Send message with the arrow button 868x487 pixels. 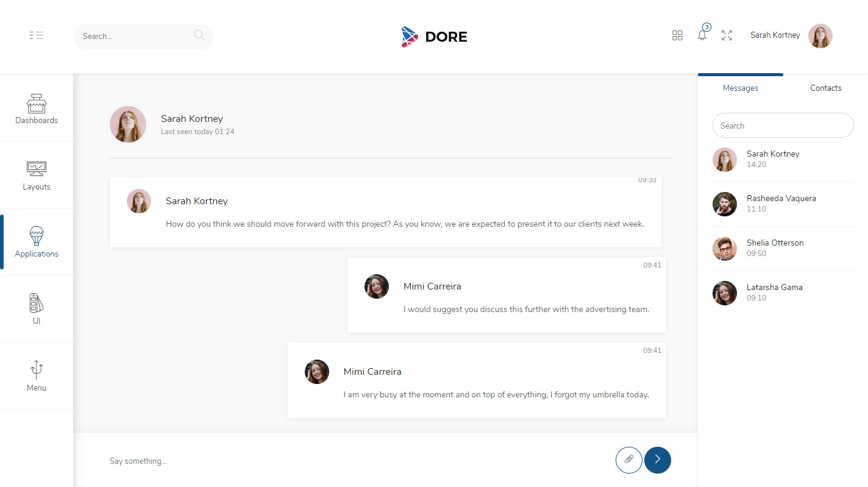click(658, 460)
